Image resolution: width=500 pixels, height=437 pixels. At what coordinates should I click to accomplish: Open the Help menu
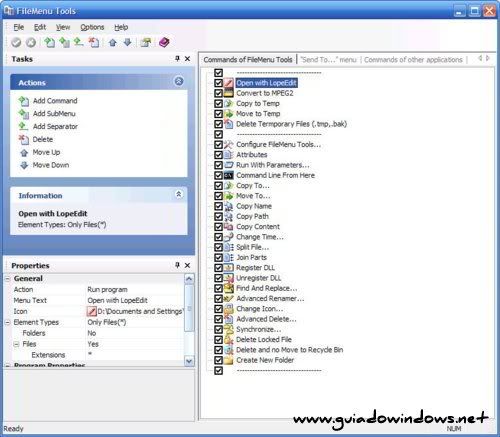click(x=121, y=27)
